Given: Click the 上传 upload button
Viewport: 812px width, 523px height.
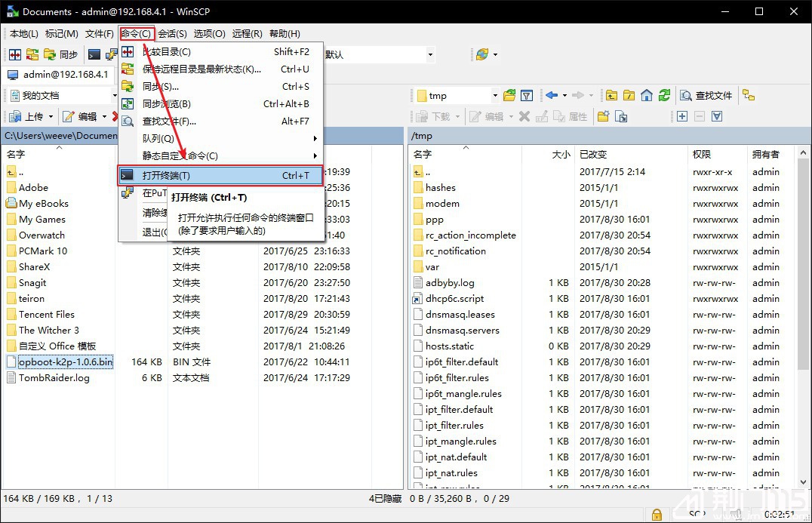Looking at the screenshot, I should [x=26, y=116].
